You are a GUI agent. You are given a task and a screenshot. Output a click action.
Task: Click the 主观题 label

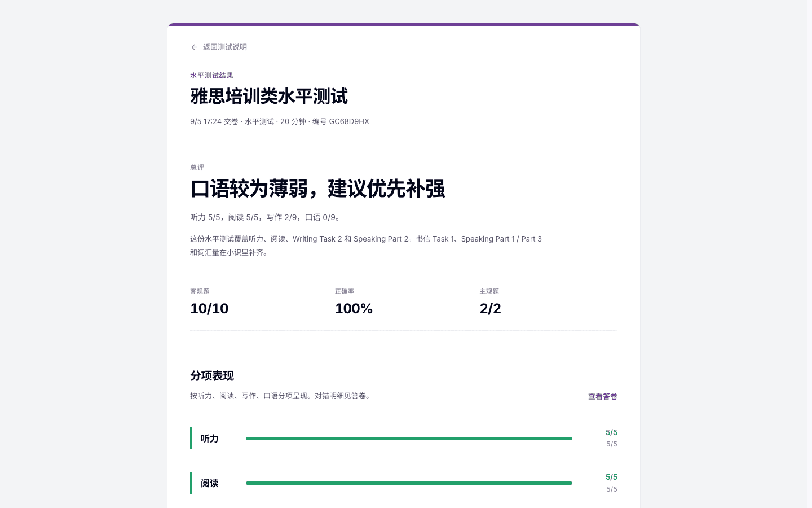click(x=489, y=291)
